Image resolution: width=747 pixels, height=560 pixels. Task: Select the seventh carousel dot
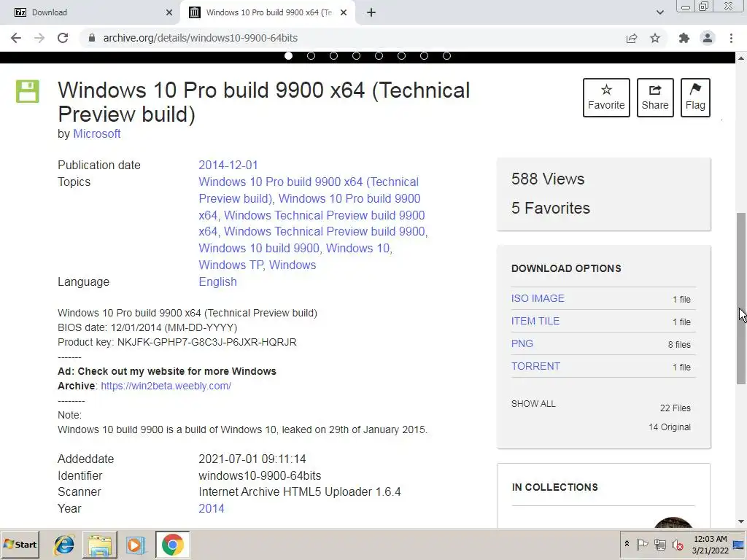tap(424, 55)
